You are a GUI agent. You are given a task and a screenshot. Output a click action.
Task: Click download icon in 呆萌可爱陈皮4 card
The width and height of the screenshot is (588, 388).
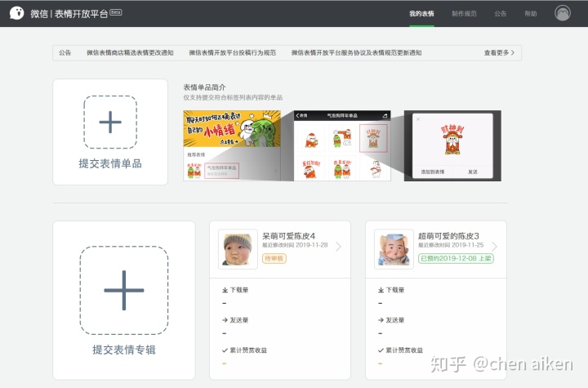(225, 290)
